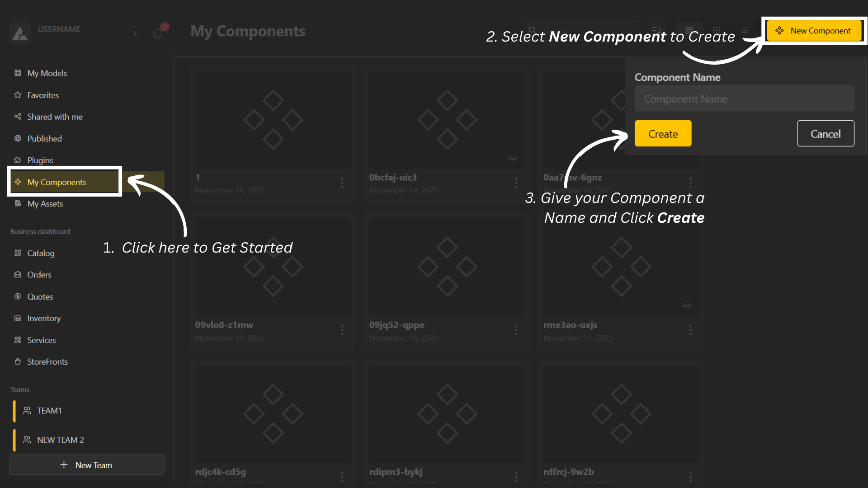Click the app logo next to USERNAME
Viewport: 868px width, 488px height.
click(20, 33)
